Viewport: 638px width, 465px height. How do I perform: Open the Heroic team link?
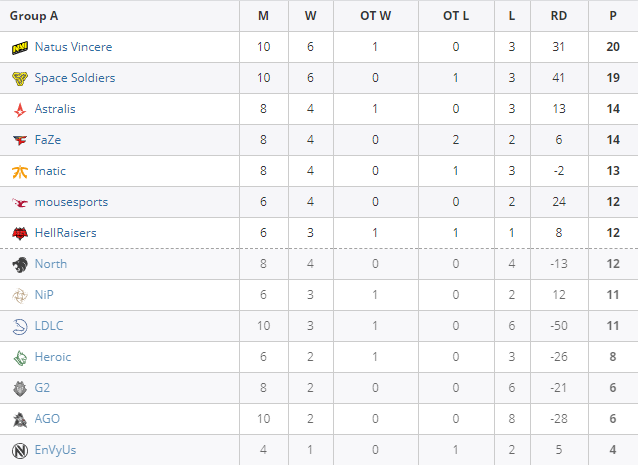tap(53, 357)
